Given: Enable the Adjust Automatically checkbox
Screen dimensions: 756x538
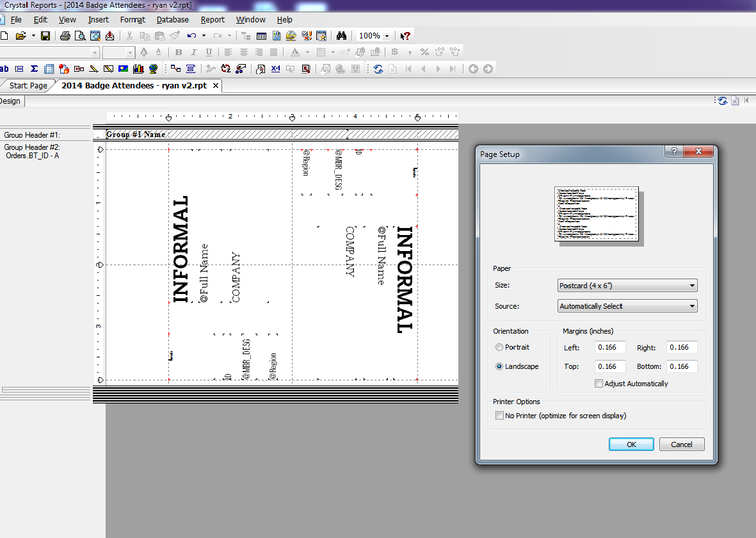Looking at the screenshot, I should pos(599,383).
